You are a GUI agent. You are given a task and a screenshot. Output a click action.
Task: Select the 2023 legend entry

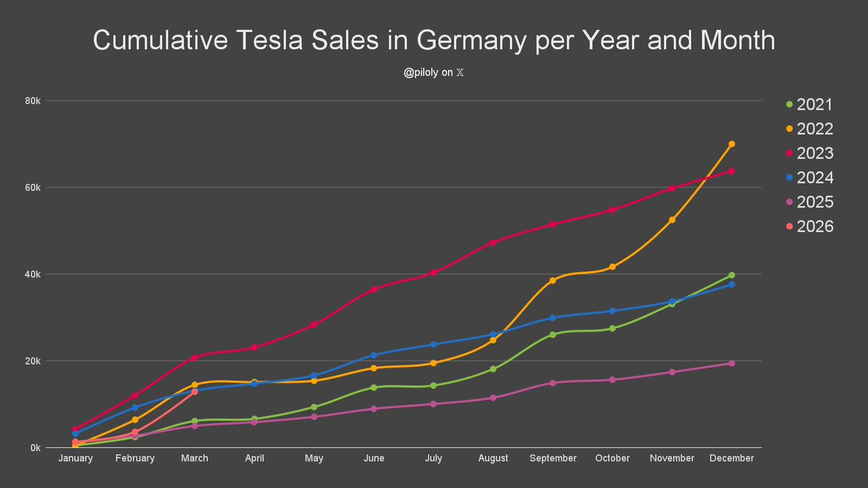[809, 153]
